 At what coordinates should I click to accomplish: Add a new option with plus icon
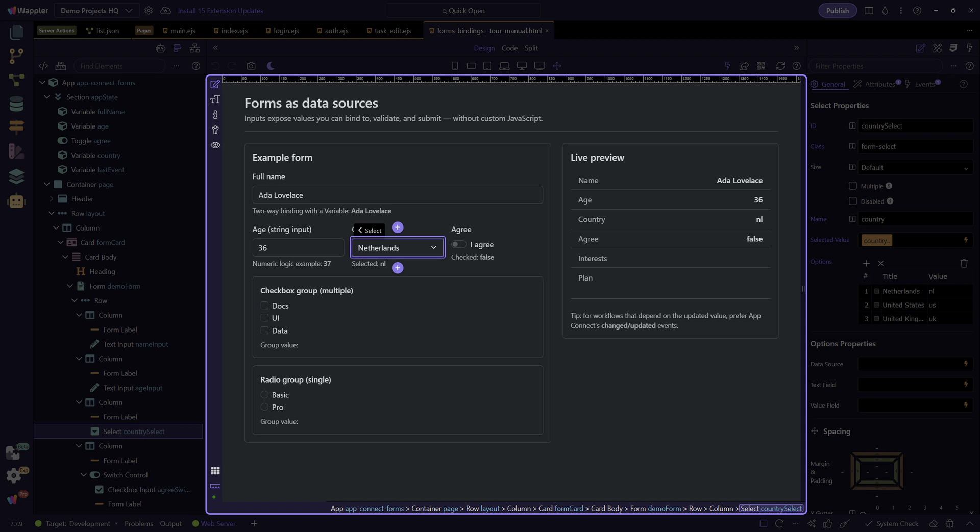click(x=866, y=263)
